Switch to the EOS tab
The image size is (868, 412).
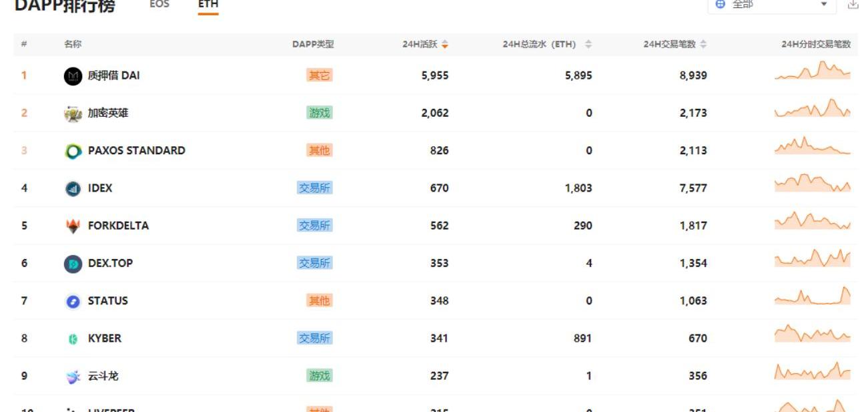159,4
